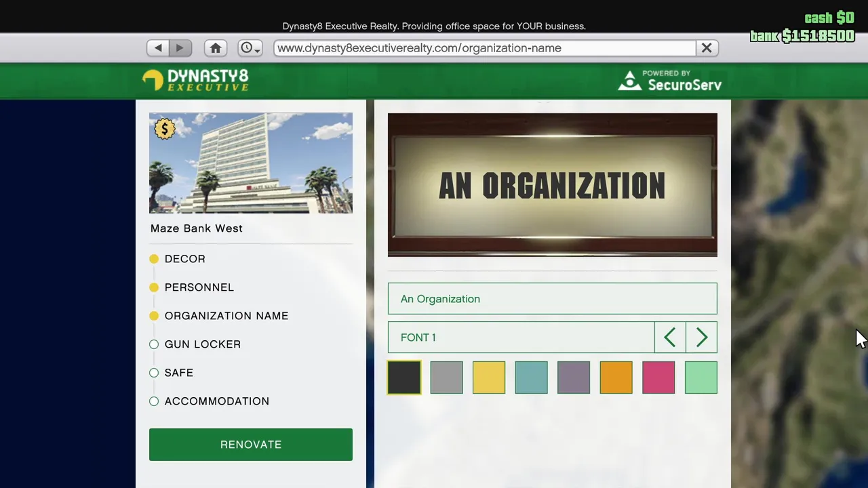Image resolution: width=868 pixels, height=488 pixels.
Task: Click the green RENOVATE button
Action: click(251, 445)
